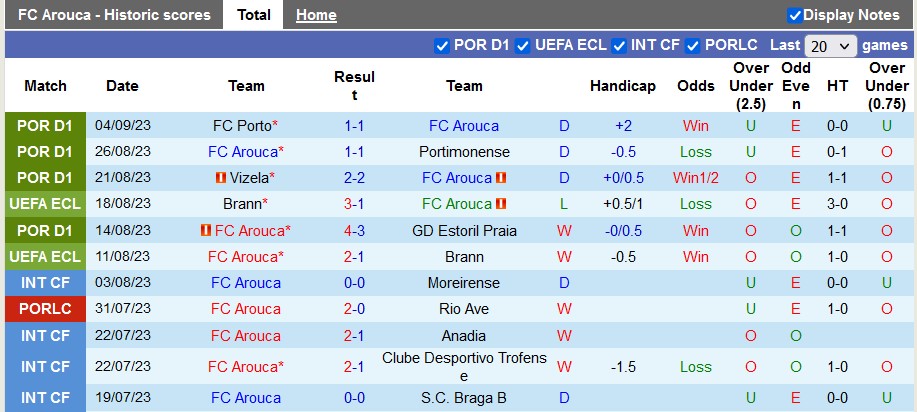917x412 pixels.
Task: Switch to the Home tab
Action: click(316, 15)
